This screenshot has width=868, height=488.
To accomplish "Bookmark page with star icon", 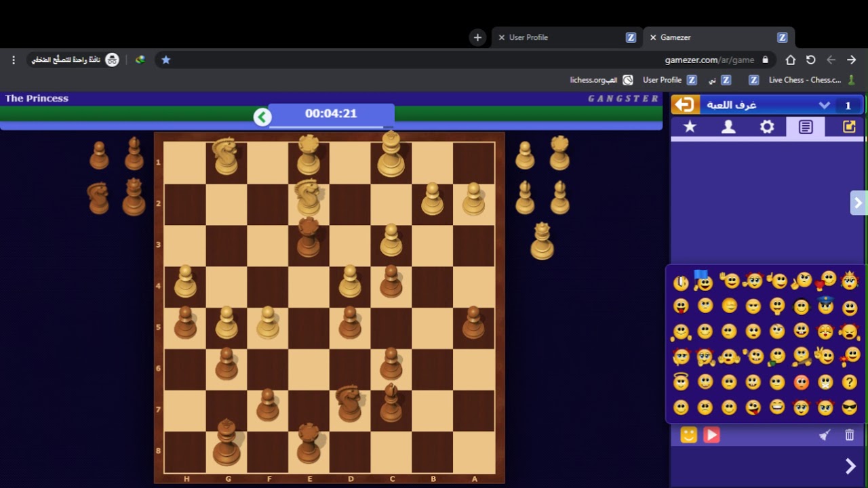I will click(x=166, y=60).
